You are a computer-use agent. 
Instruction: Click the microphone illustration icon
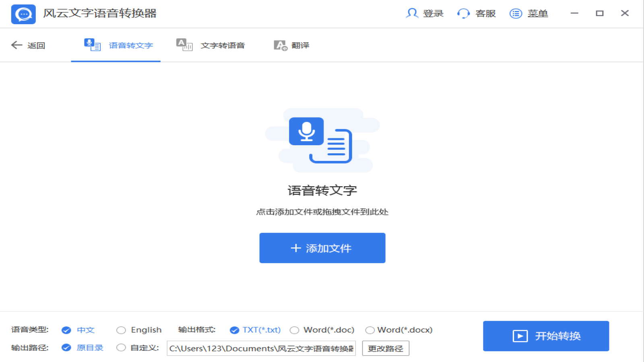click(306, 132)
